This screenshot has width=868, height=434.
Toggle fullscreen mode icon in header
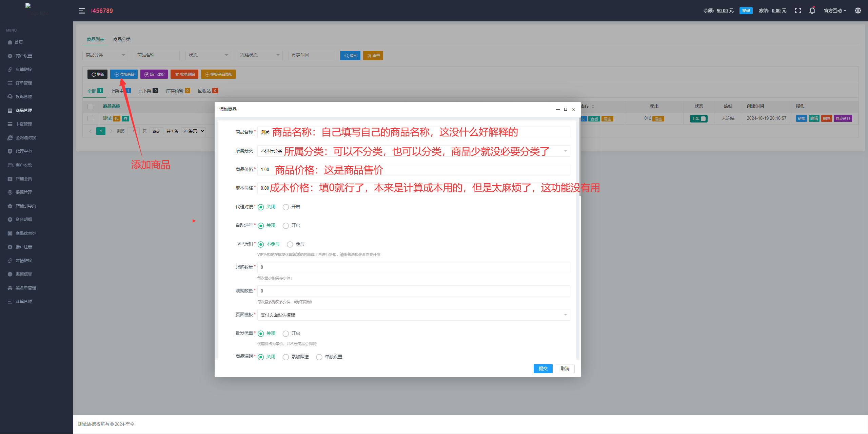point(798,11)
